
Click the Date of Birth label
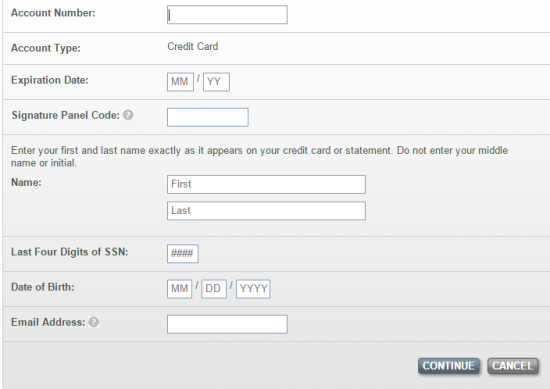click(x=43, y=287)
